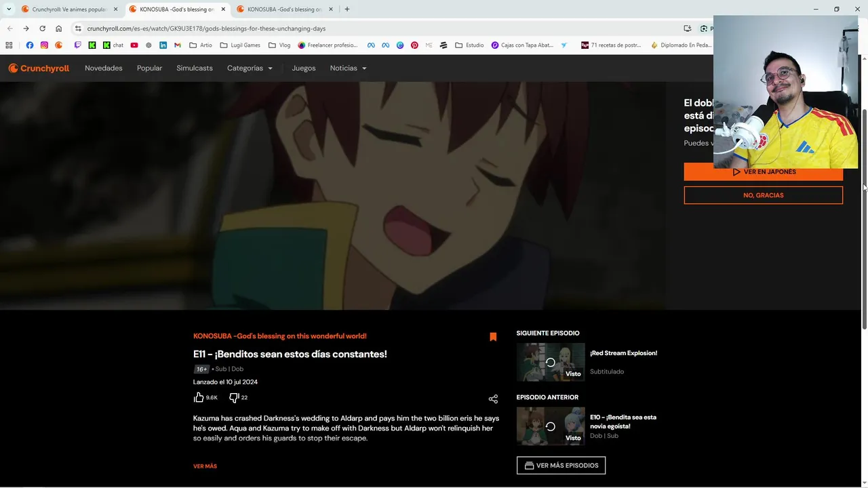This screenshot has height=488, width=868.
Task: Open a new tab with the plus icon
Action: [347, 9]
